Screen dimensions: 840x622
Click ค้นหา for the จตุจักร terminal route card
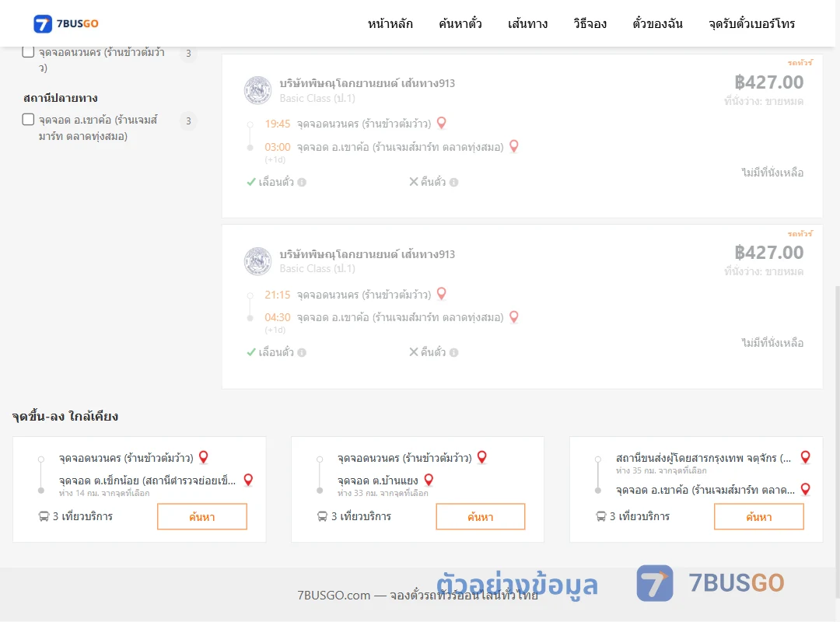[x=759, y=516]
